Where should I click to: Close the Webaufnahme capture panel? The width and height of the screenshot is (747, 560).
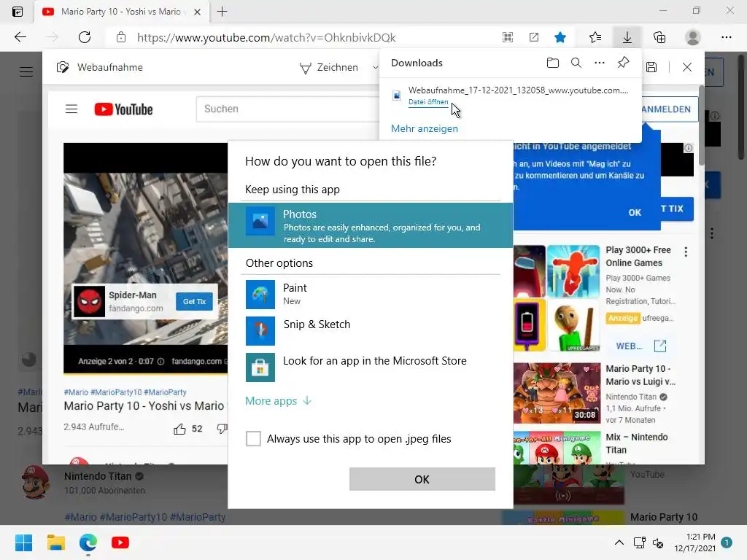point(687,67)
